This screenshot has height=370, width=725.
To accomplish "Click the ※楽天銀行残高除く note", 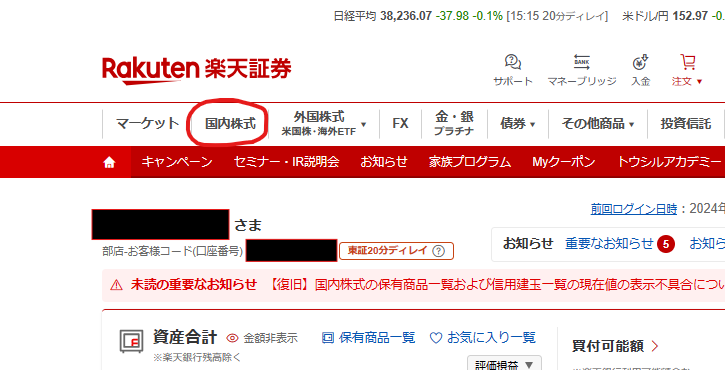I will tap(198, 358).
